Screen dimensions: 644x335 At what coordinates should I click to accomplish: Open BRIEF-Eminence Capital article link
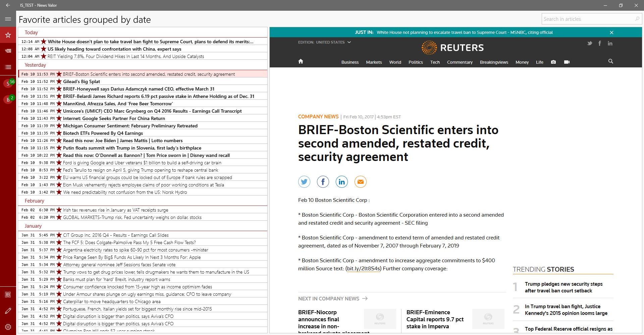click(x=435, y=319)
